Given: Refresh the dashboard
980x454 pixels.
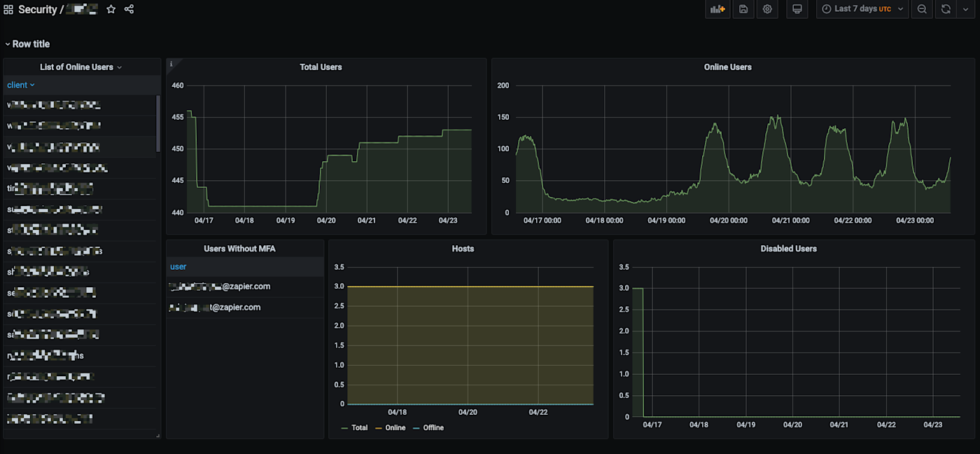Looking at the screenshot, I should click(946, 9).
